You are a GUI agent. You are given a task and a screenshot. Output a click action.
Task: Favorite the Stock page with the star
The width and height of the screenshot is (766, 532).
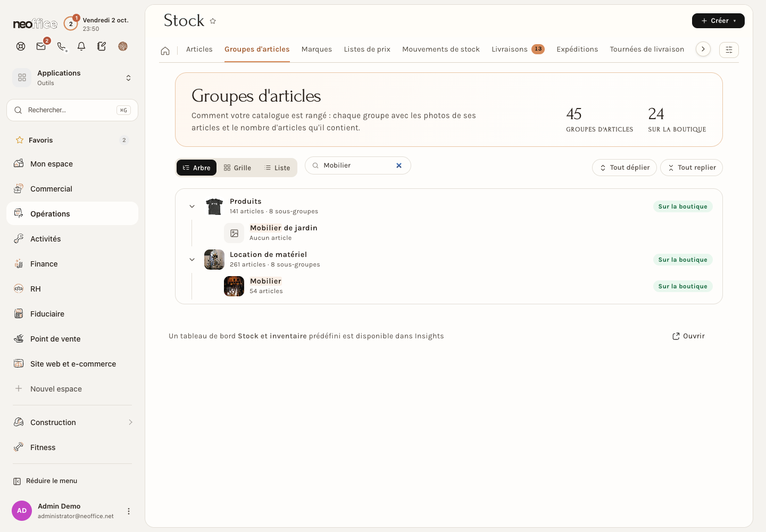[x=213, y=21]
